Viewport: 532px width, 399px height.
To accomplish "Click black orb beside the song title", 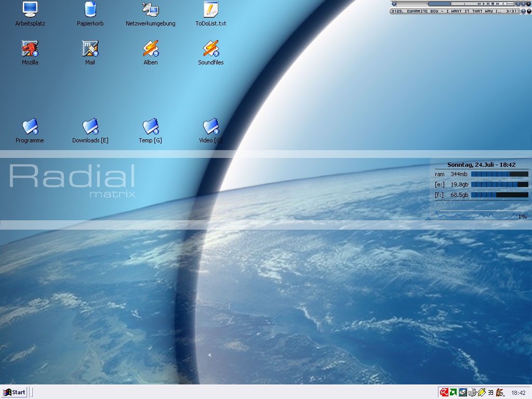I will click(529, 11).
